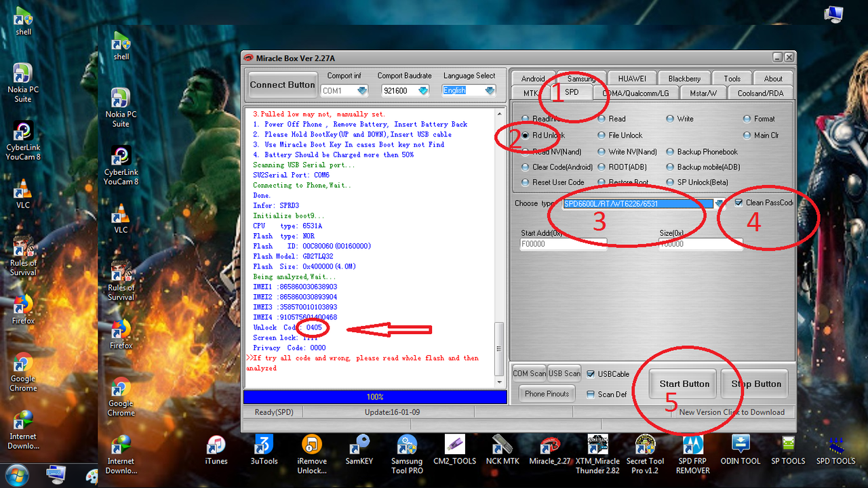Click the USB Scan button
The width and height of the screenshot is (868, 488).
coord(564,373)
